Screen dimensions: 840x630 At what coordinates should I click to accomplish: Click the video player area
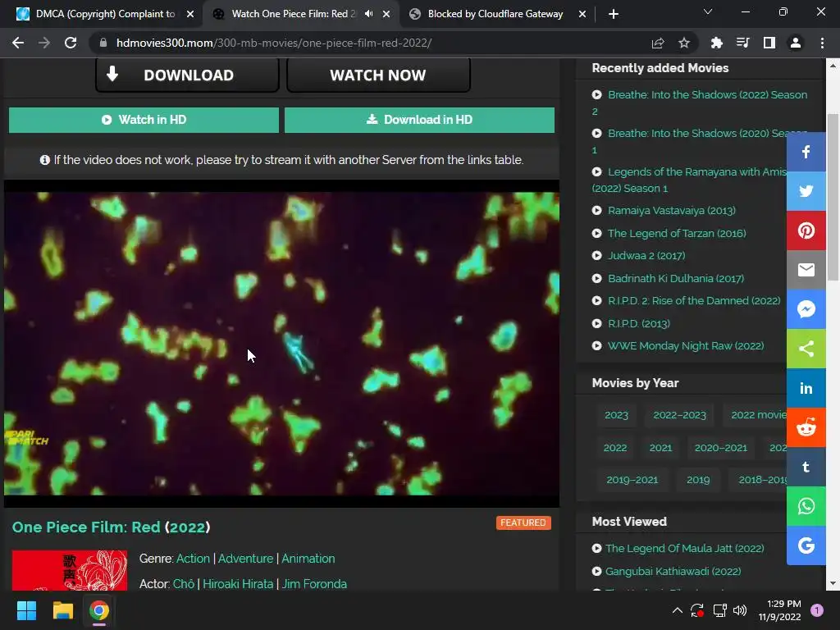point(282,344)
